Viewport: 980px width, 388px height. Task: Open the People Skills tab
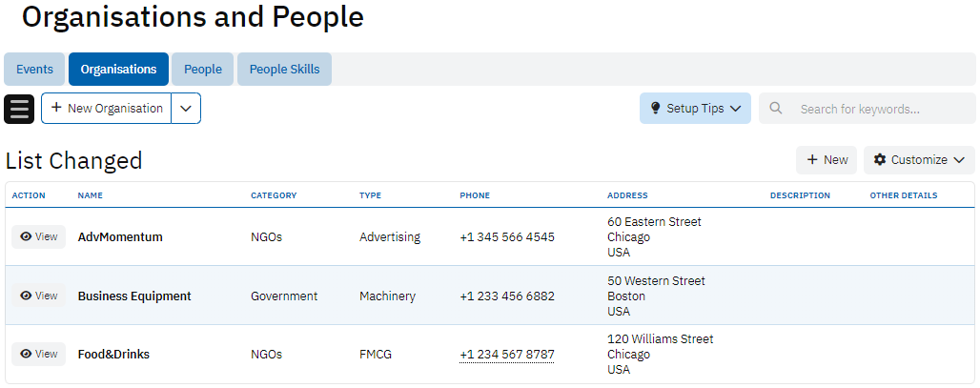(284, 70)
